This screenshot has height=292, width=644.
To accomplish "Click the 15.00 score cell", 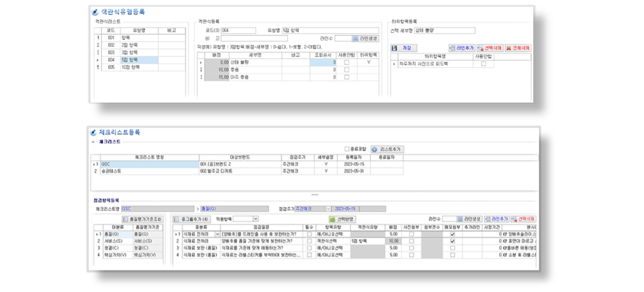I will [x=217, y=77].
